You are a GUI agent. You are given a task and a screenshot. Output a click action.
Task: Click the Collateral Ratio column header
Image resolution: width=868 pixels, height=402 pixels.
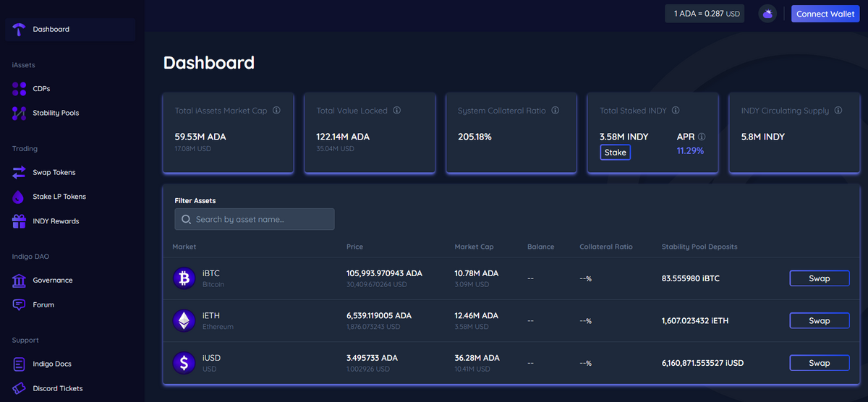tap(606, 247)
